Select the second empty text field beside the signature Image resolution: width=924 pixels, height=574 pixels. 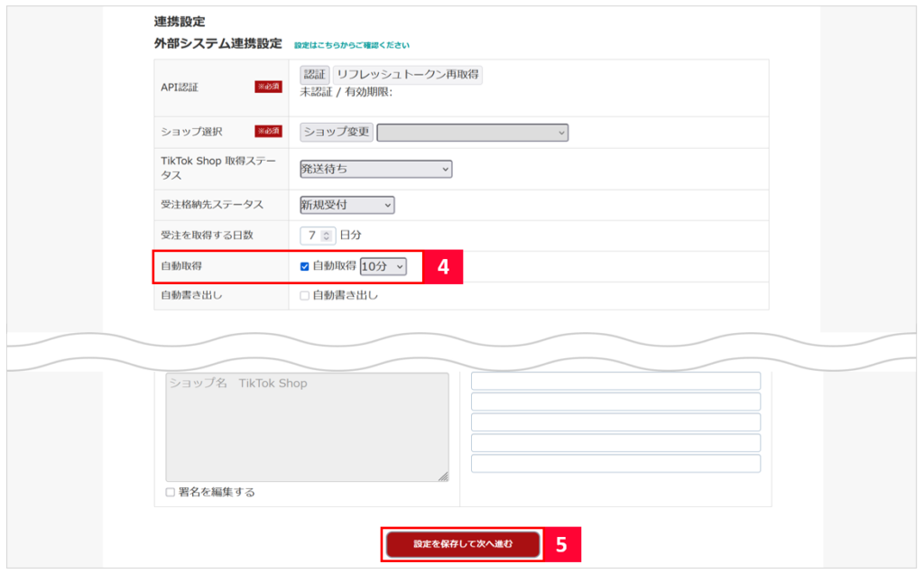[x=615, y=402]
